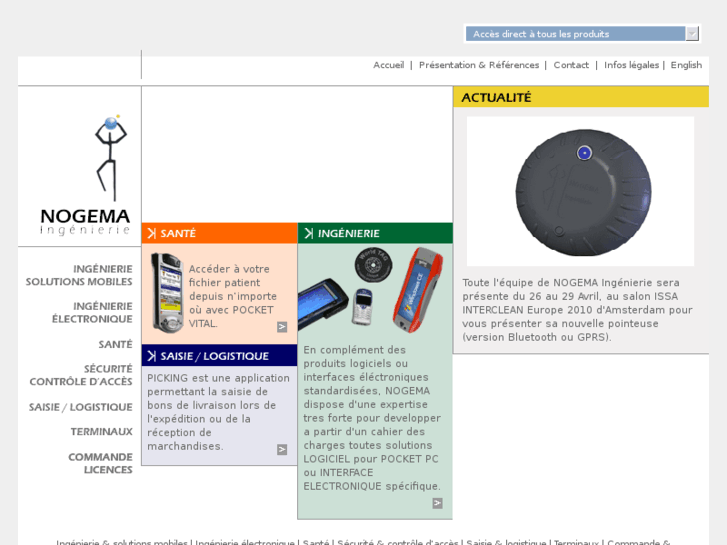Click the 'En complément des produits logiciels' text

click(x=372, y=418)
